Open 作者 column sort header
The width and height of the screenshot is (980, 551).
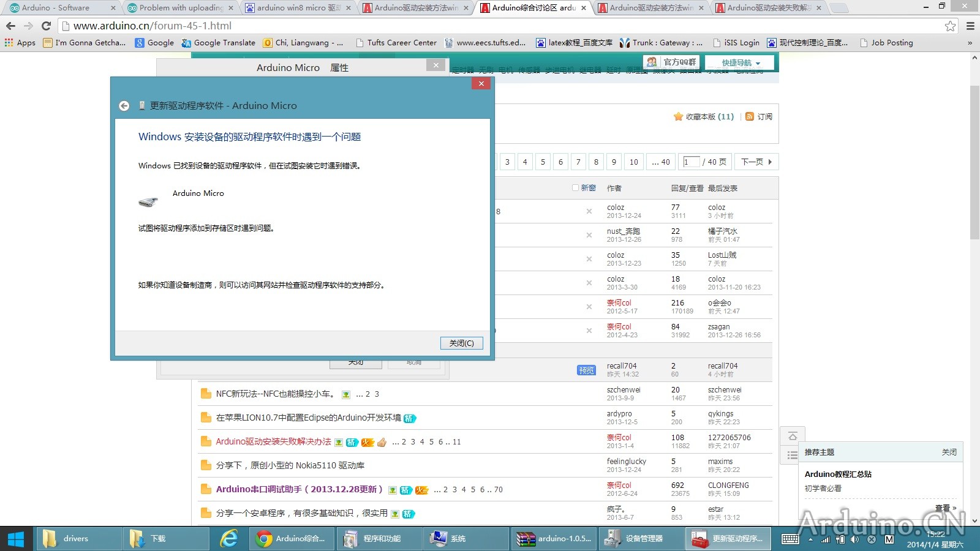[614, 188]
